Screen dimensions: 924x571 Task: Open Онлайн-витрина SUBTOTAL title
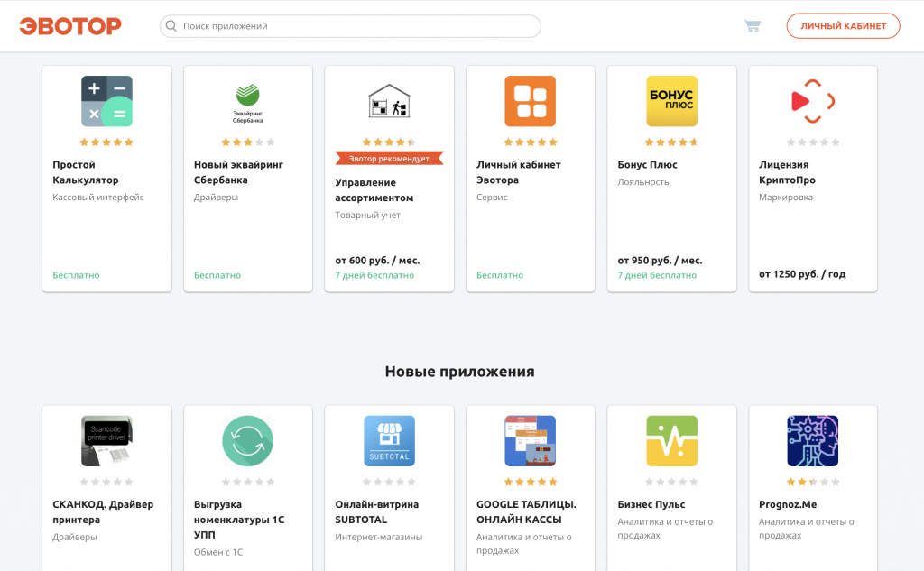tap(377, 512)
